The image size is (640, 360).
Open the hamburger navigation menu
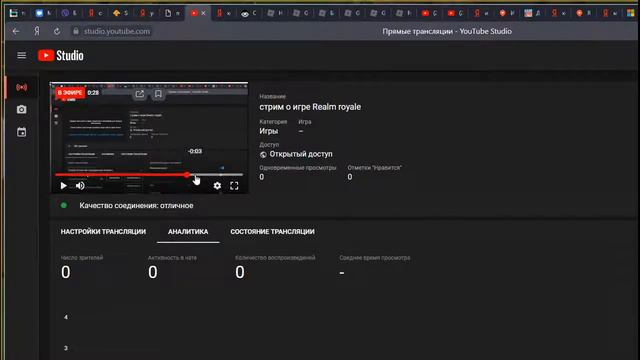(x=22, y=56)
